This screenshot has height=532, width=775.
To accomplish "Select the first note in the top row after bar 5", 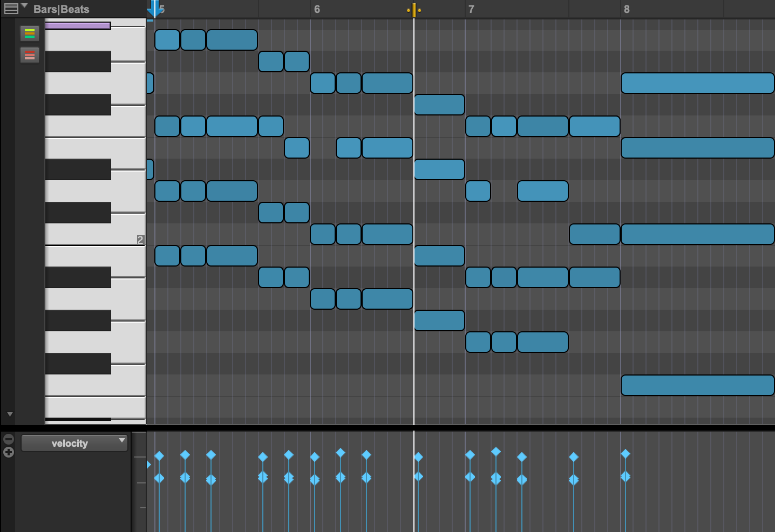I will tap(167, 40).
